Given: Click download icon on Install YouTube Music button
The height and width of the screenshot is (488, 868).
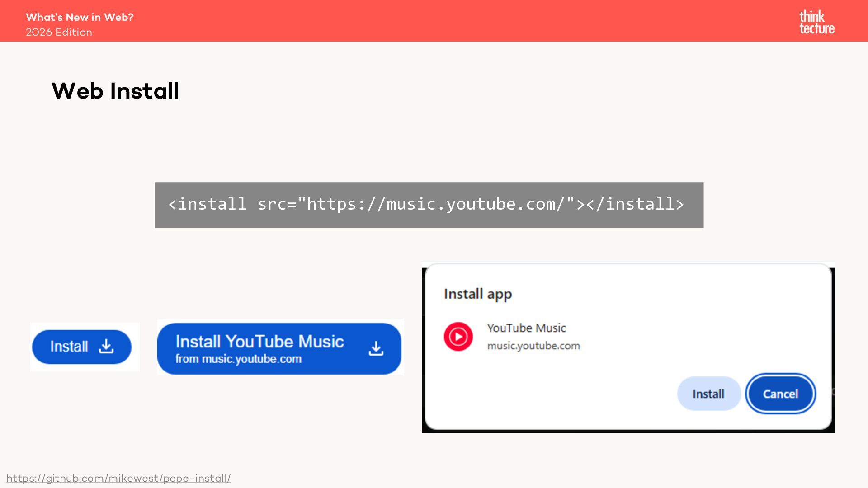Looking at the screenshot, I should 376,348.
